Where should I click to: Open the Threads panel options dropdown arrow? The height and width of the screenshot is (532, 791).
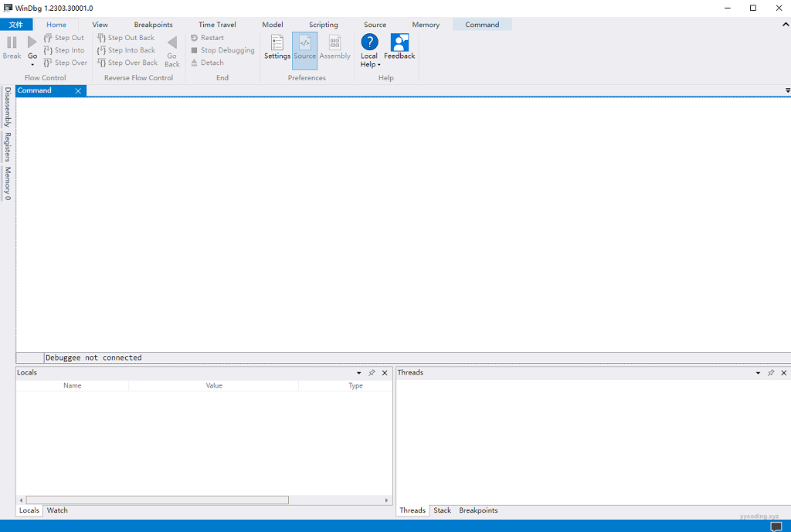(758, 373)
